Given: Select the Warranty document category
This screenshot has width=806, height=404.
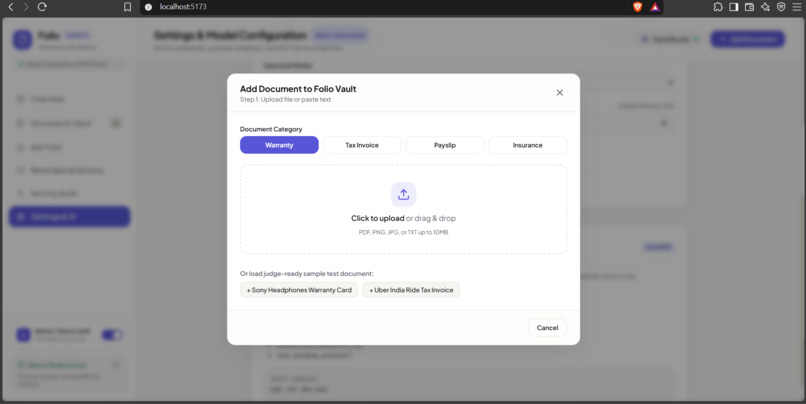Looking at the screenshot, I should [279, 145].
